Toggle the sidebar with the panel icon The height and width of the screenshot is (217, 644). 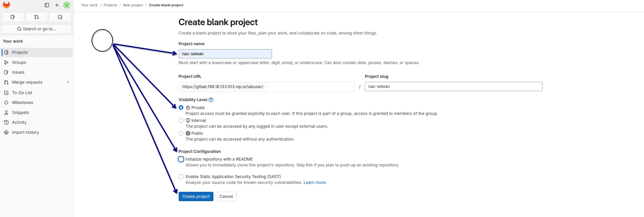click(46, 5)
